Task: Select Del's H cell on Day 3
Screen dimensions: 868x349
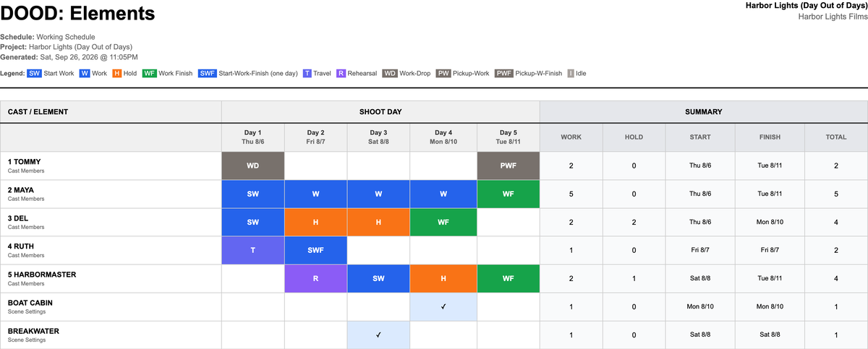Action: (x=378, y=222)
